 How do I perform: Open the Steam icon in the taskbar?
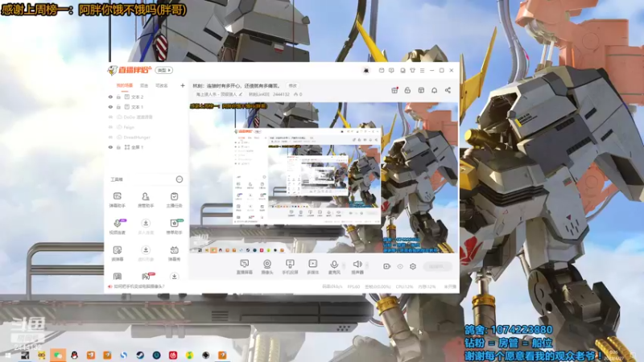(x=140, y=355)
